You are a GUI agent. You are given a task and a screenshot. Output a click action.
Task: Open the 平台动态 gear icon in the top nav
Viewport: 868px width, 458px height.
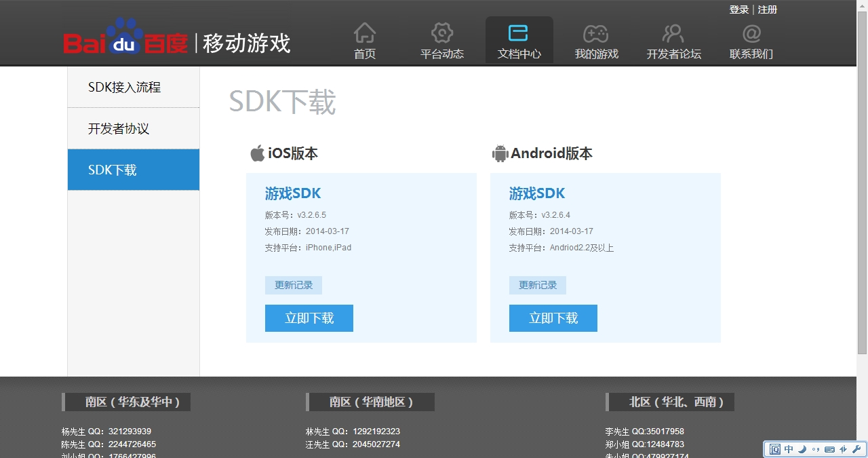[442, 33]
